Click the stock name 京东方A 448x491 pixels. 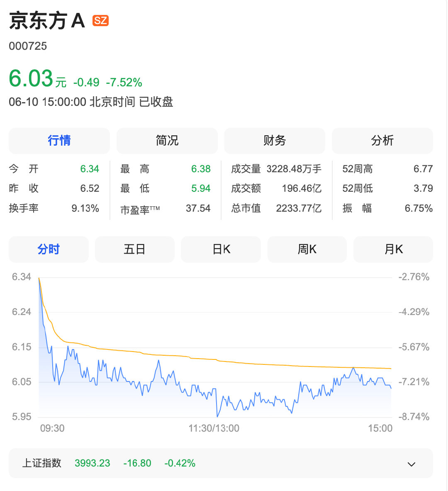[x=47, y=21]
